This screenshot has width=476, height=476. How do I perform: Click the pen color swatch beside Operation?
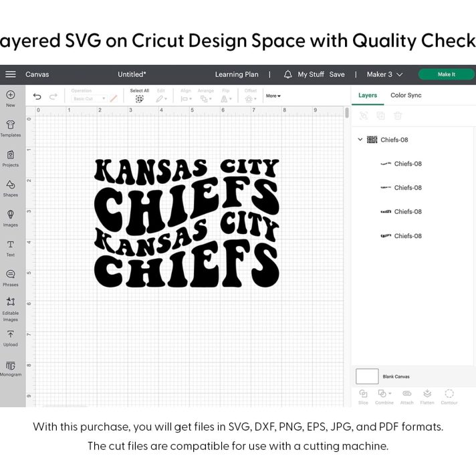pos(114,99)
